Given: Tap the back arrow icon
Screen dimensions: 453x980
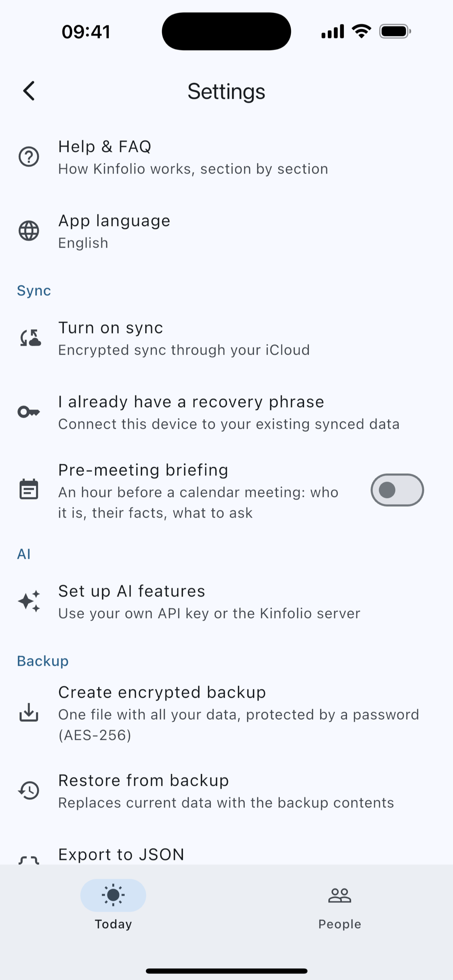Looking at the screenshot, I should click(29, 91).
